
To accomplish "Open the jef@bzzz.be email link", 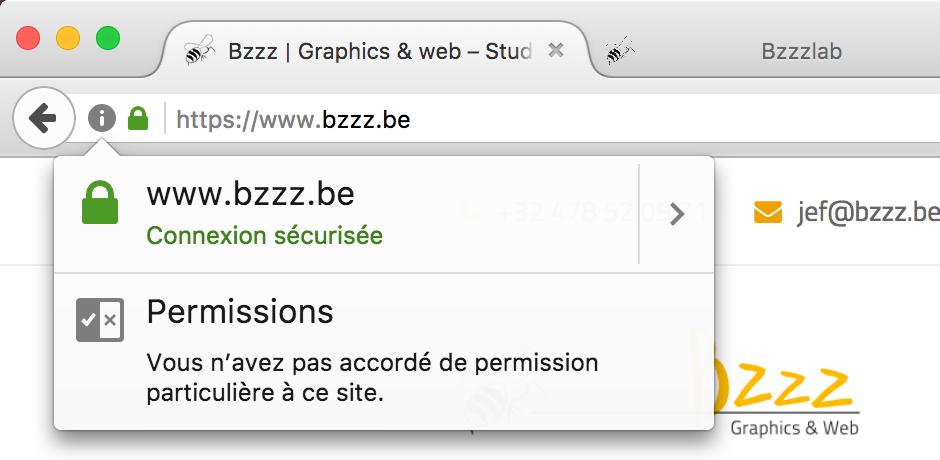I will click(x=868, y=212).
